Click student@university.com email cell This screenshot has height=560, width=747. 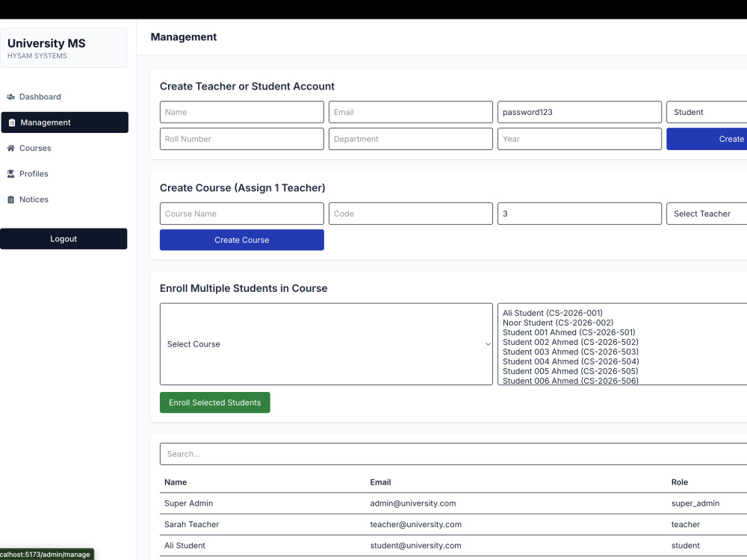(415, 545)
